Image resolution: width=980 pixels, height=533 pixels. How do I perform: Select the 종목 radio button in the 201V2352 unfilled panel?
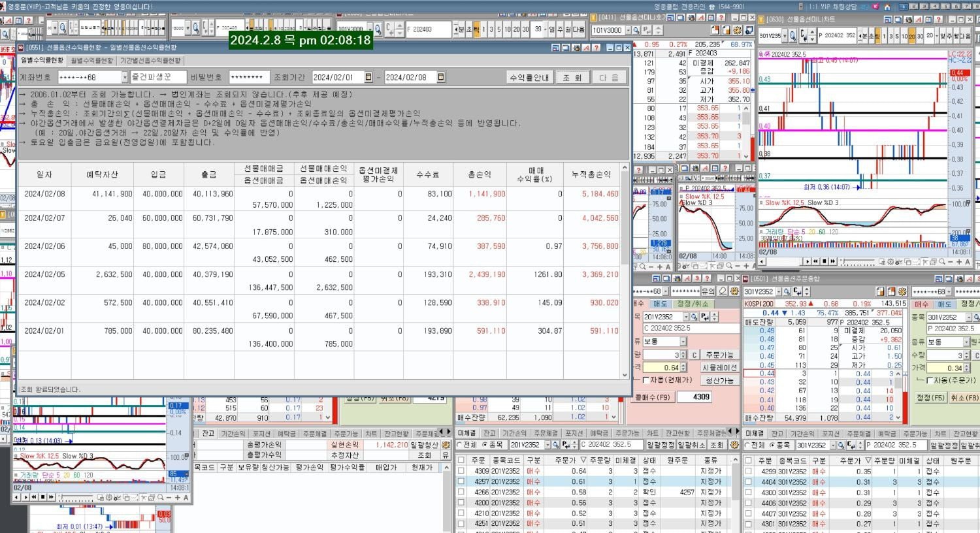pos(485,445)
